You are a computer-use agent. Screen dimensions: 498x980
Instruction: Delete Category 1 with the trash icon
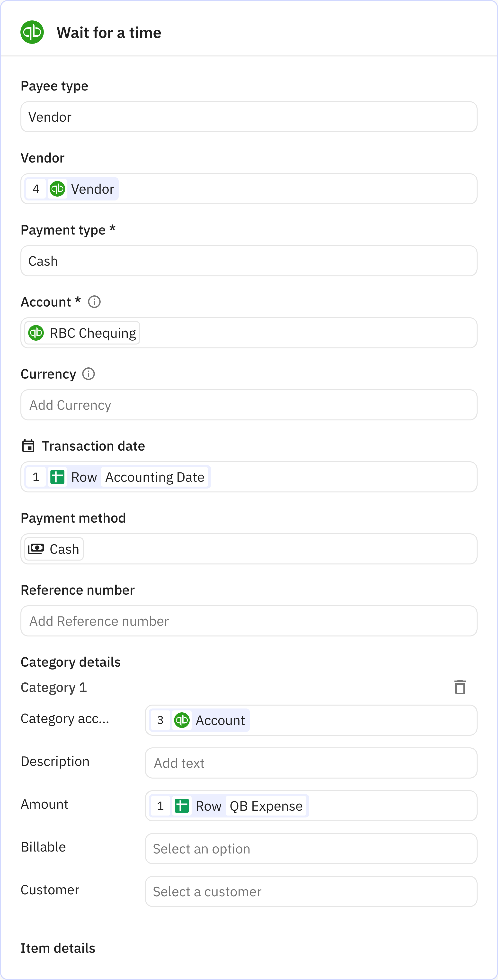pyautogui.click(x=460, y=687)
